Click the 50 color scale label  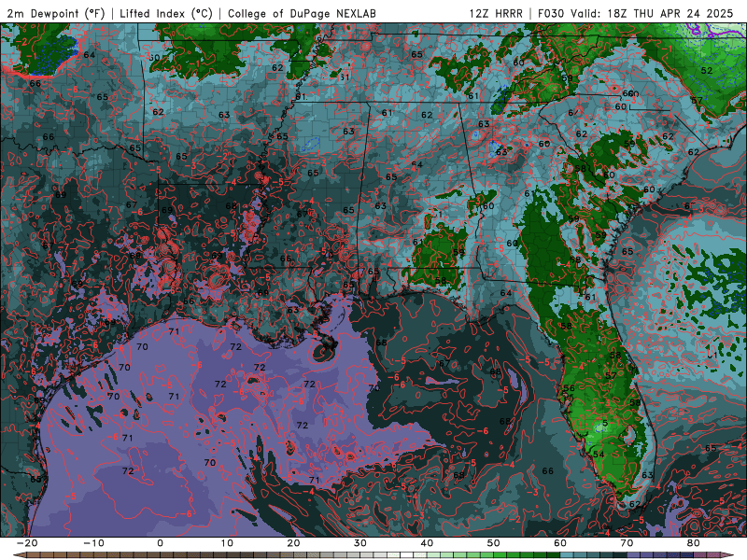(x=494, y=543)
